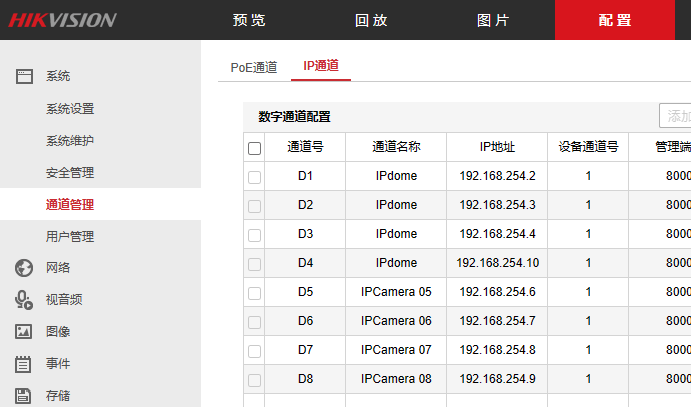The width and height of the screenshot is (691, 407).
Task: Select the checkbox for channel D5
Action: (x=254, y=293)
